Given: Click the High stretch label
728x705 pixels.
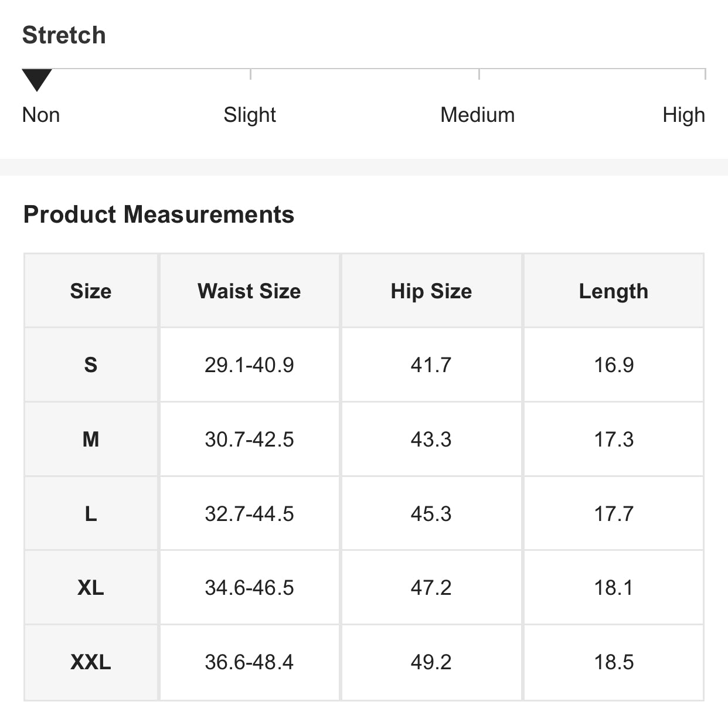Looking at the screenshot, I should pos(683,115).
